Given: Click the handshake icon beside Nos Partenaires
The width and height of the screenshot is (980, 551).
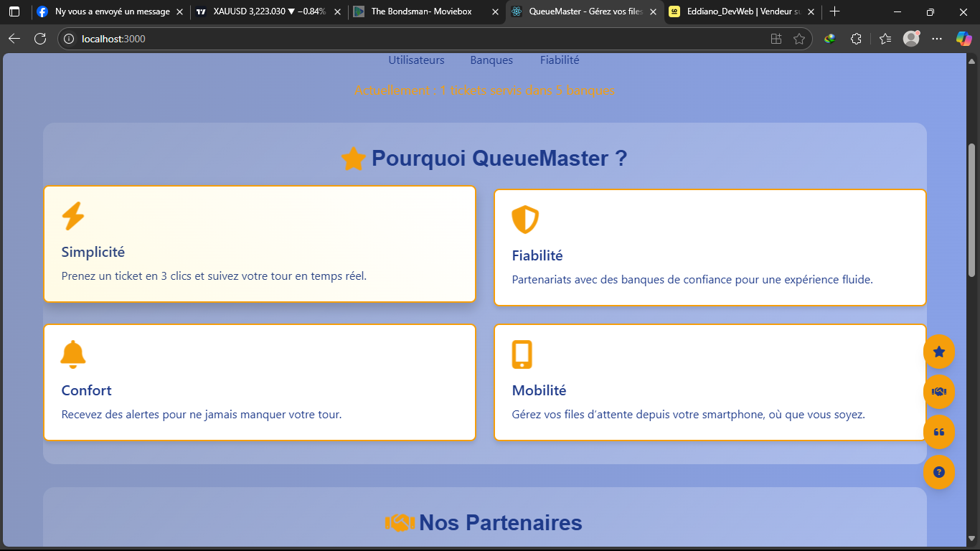Looking at the screenshot, I should pyautogui.click(x=400, y=523).
